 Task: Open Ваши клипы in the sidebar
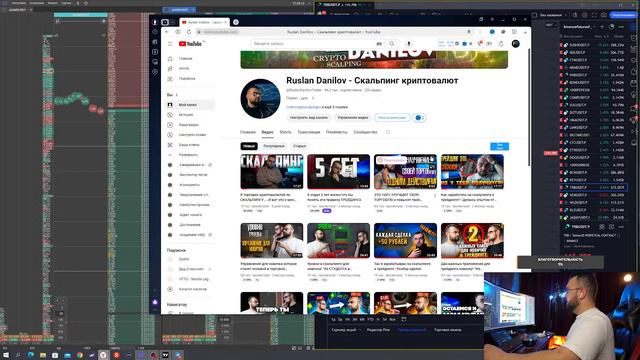[x=190, y=145]
